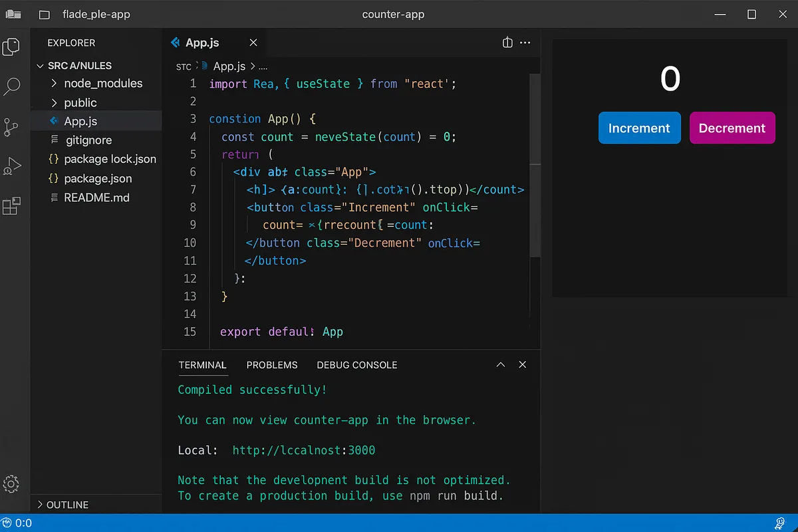Open the Manage gear icon

[x=11, y=483]
